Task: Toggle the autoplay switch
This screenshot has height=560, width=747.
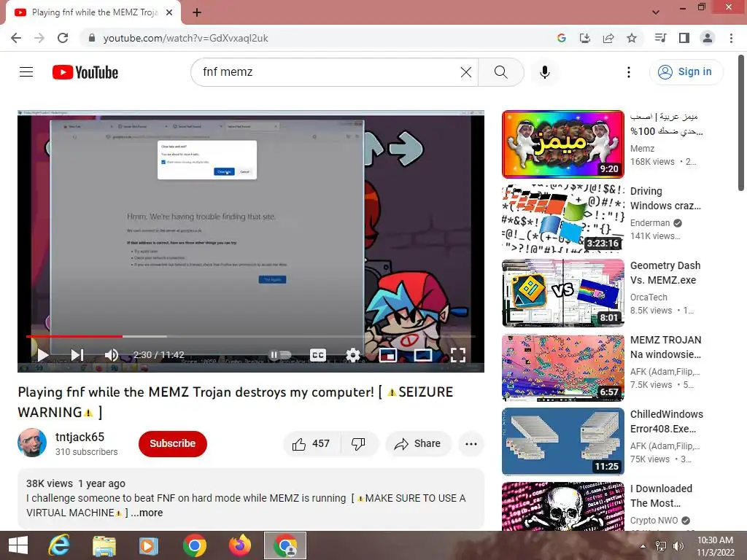Action: coord(281,355)
